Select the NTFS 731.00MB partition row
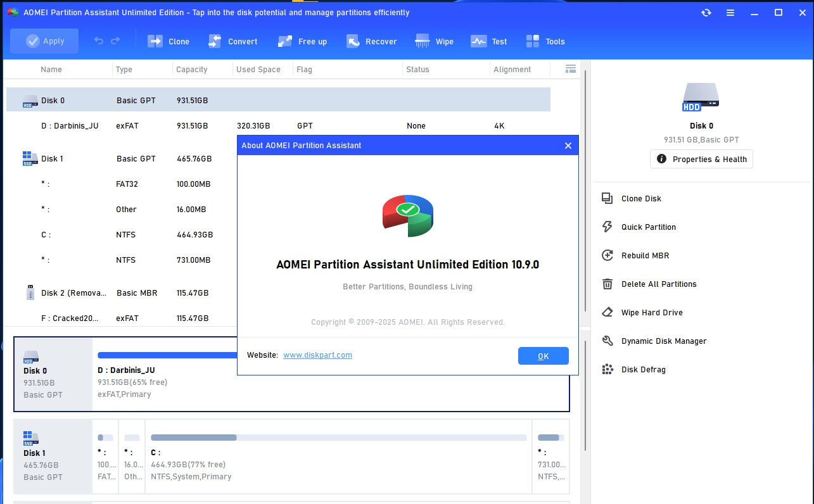This screenshot has width=814, height=504. [x=122, y=260]
